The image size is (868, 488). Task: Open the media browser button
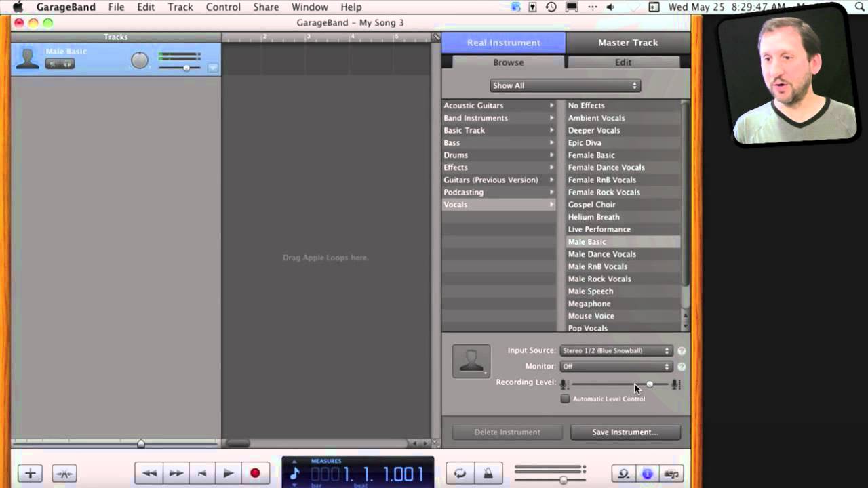(x=671, y=473)
